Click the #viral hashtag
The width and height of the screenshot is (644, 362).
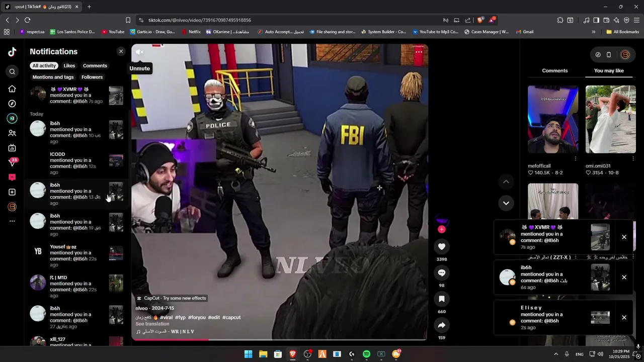click(166, 318)
